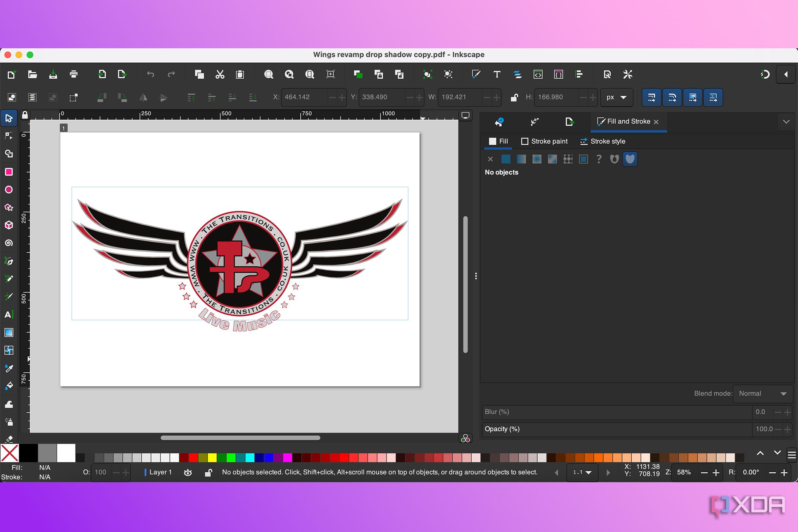Screen dimensions: 798x532
Task: Expand the dock panel chevron menu
Action: pos(786,122)
